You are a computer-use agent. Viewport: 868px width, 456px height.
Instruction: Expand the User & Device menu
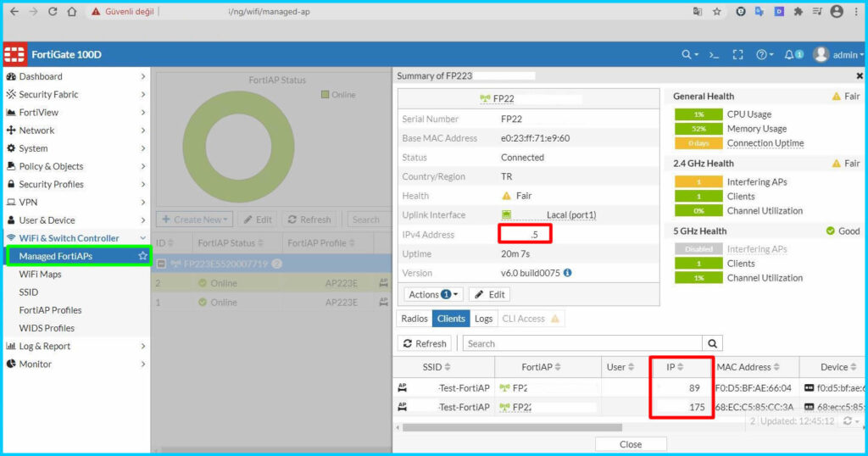75,220
